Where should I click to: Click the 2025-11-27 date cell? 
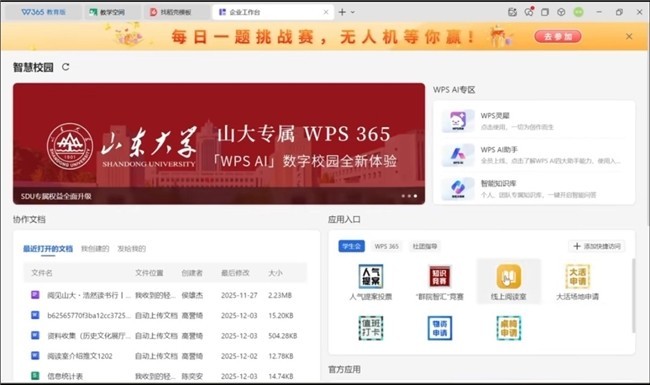(239, 295)
